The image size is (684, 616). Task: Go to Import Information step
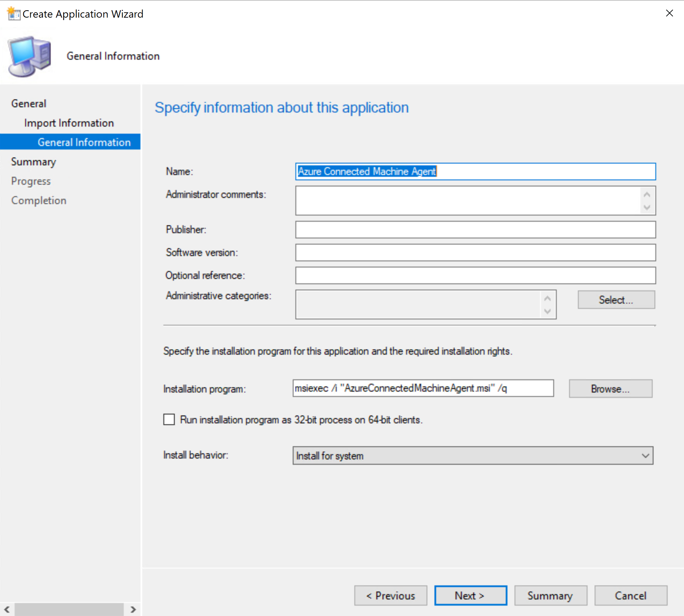click(x=69, y=123)
